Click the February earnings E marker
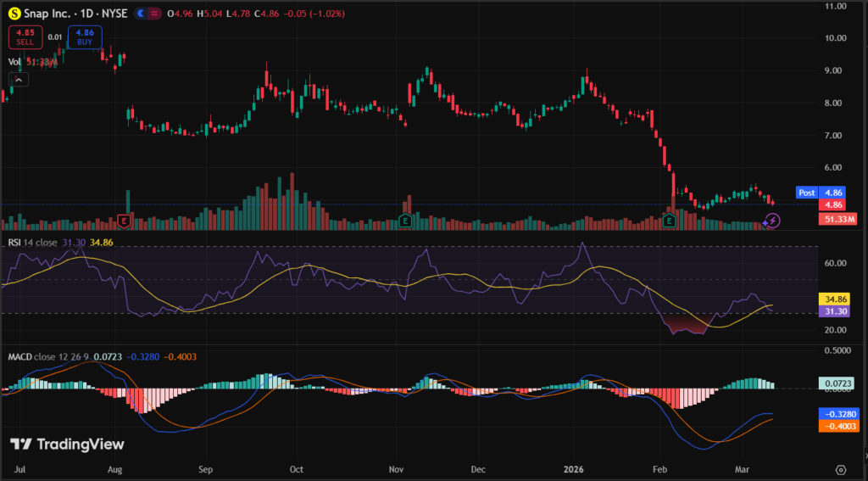This screenshot has width=868, height=481. point(669,221)
